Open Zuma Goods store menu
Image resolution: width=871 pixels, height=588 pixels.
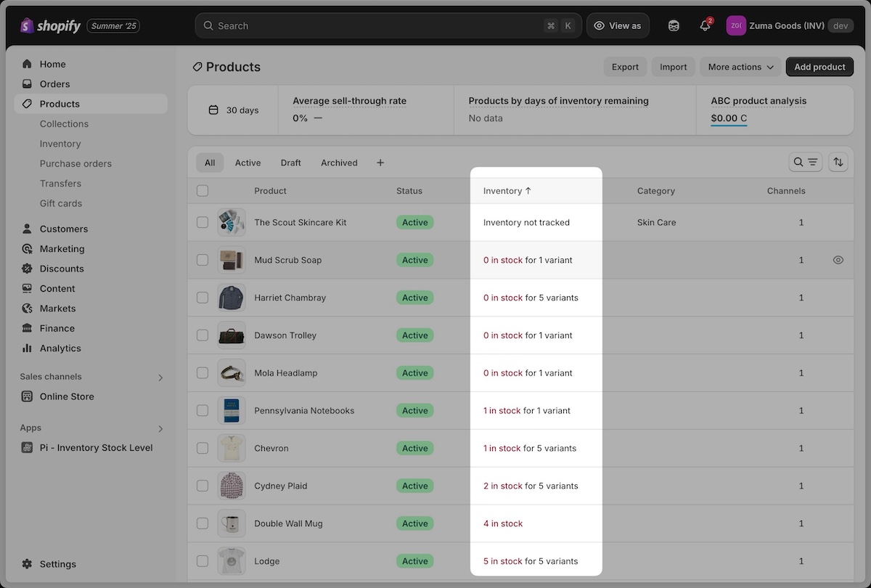tap(790, 25)
